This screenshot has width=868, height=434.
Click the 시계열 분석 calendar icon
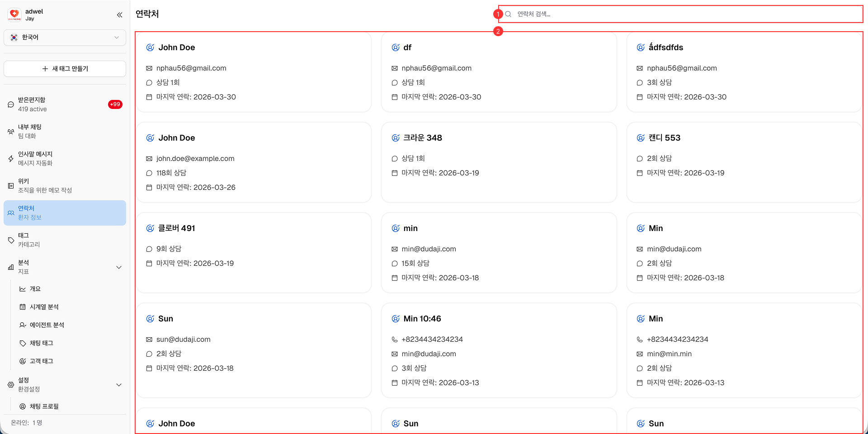(x=22, y=307)
